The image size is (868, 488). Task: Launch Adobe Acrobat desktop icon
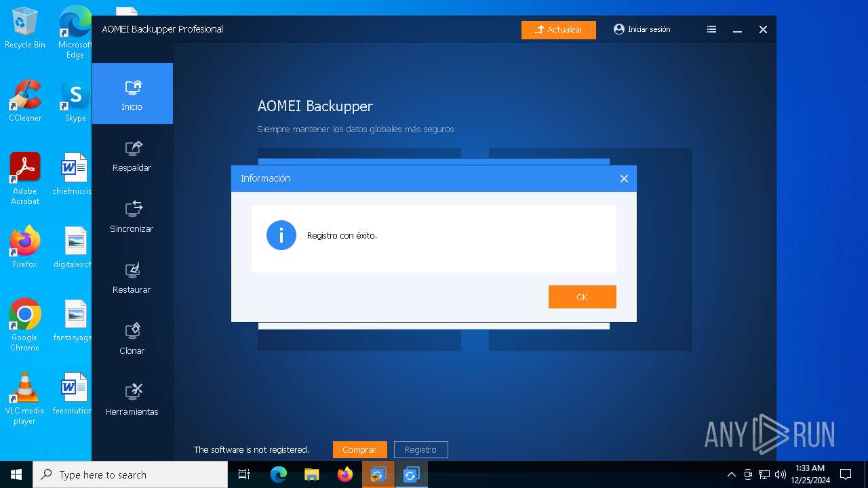25,179
